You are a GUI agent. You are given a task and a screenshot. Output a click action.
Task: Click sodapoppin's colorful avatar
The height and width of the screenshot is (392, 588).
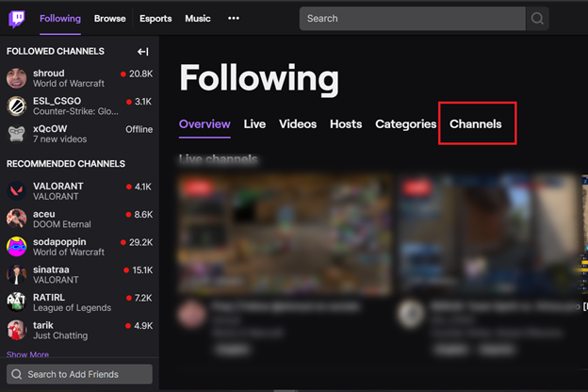17,247
